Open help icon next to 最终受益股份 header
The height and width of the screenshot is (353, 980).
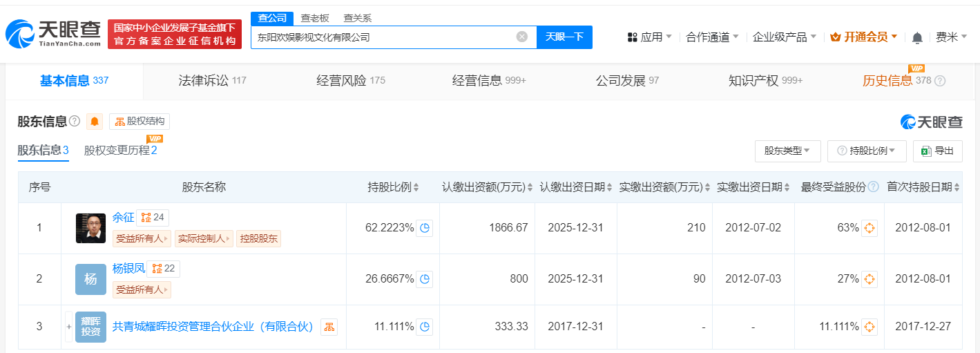(874, 187)
